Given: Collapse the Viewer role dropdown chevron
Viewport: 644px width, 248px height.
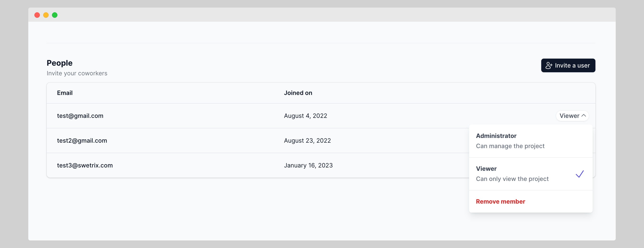Looking at the screenshot, I should (x=584, y=115).
